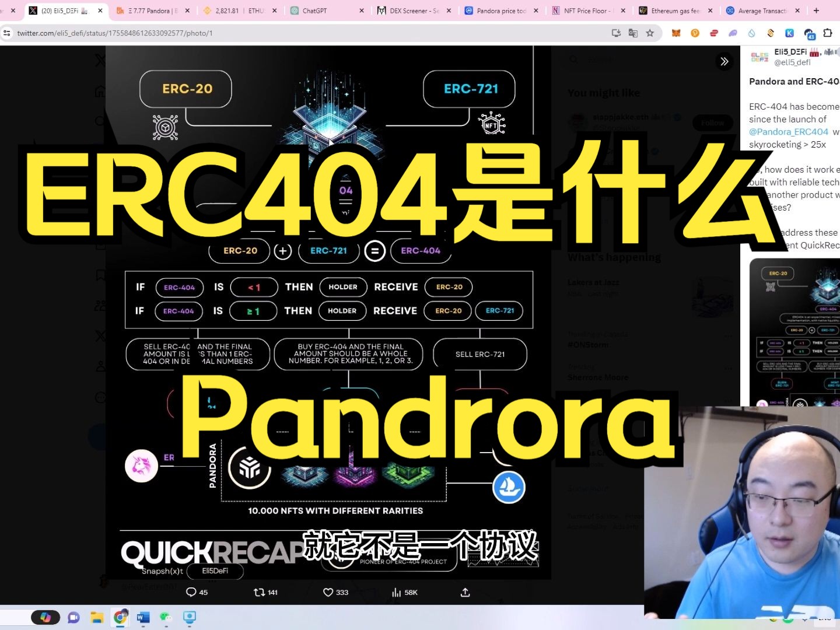
Task: View site information icon in address bar
Action: coord(7,33)
